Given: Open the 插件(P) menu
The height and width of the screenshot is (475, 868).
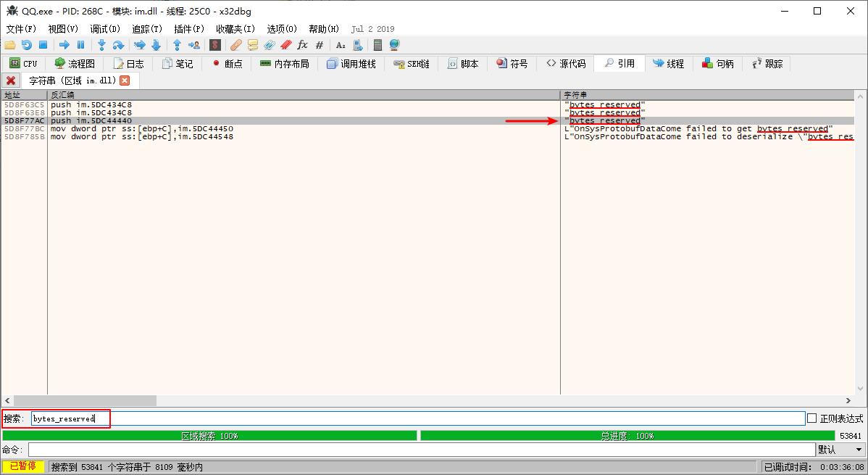Looking at the screenshot, I should (189, 29).
